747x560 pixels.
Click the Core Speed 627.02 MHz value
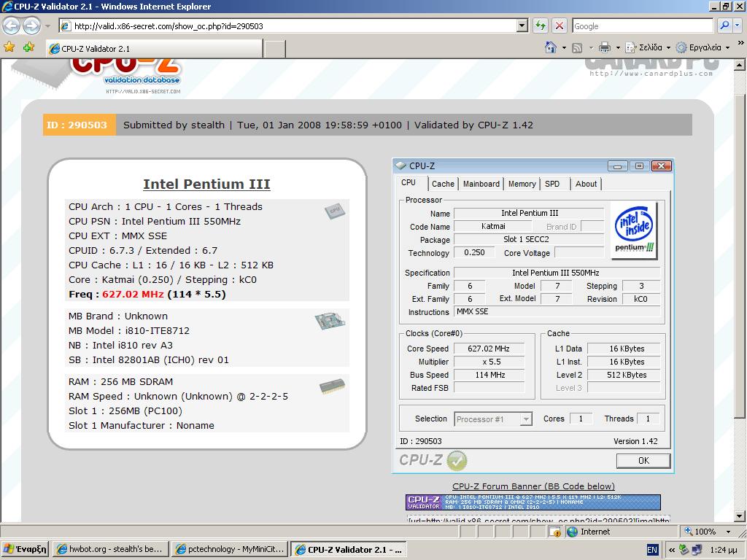coord(489,349)
